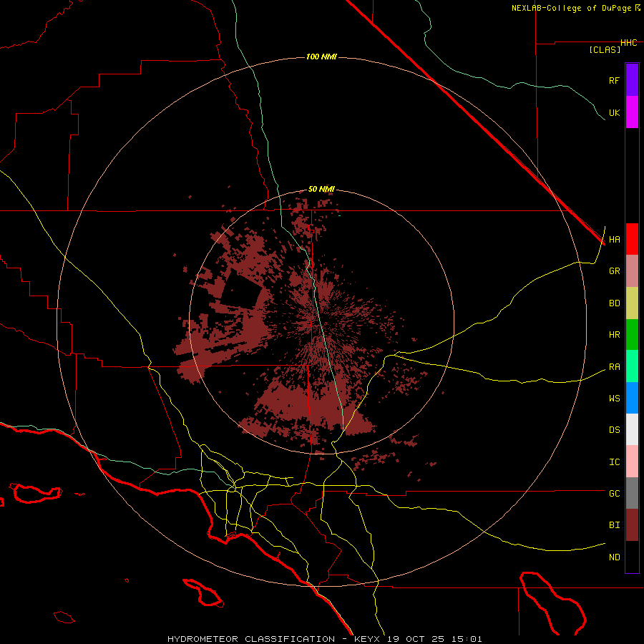Image resolution: width=644 pixels, height=644 pixels.
Task: Click the KEYX radar site identifier
Action: point(369,639)
